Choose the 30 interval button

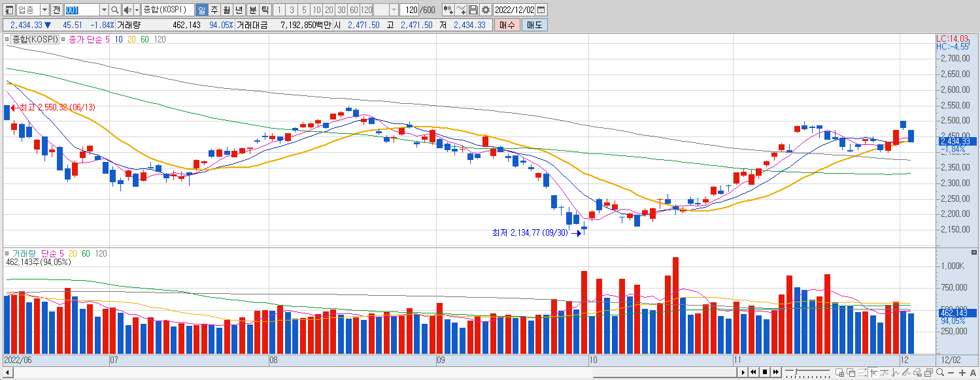tap(341, 10)
